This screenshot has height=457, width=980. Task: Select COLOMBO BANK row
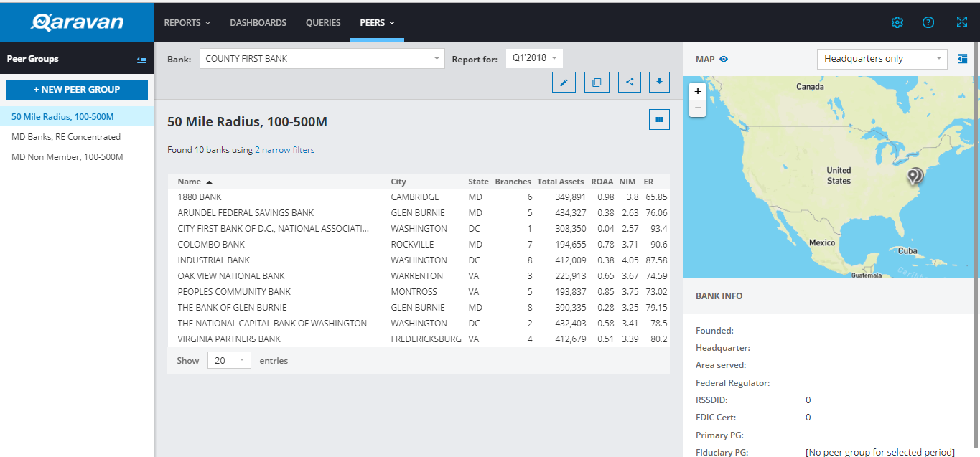pos(419,244)
